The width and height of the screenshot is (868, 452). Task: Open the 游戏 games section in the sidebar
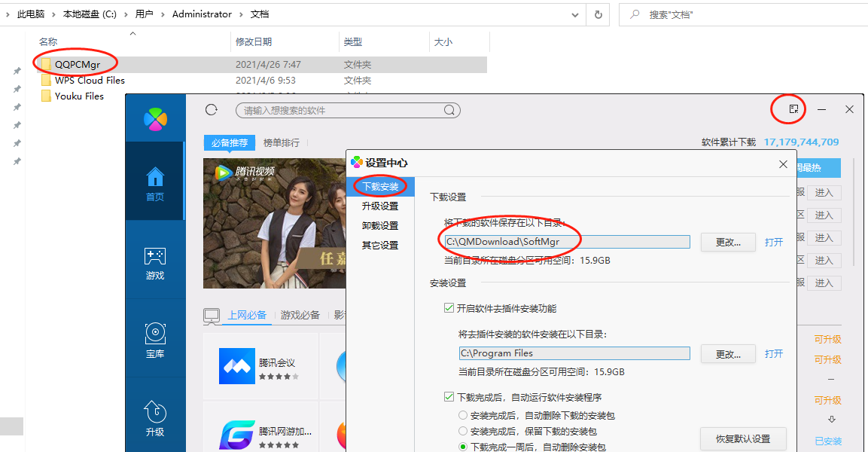155,264
